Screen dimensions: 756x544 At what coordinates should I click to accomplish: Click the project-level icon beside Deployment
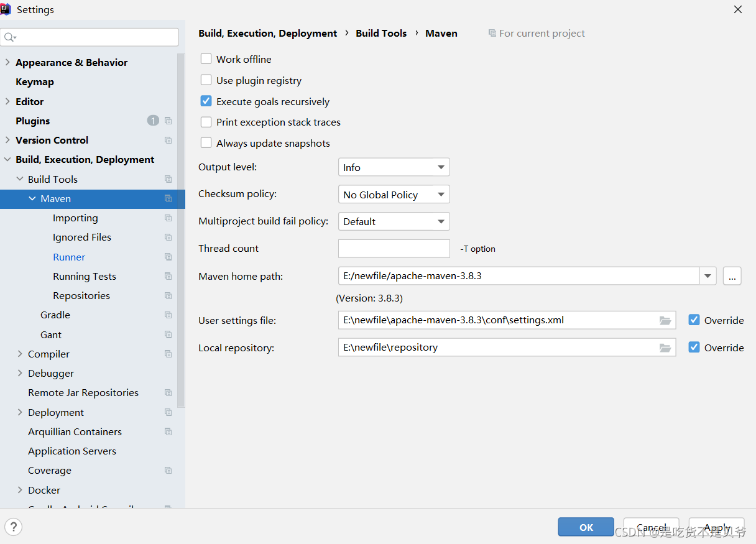coord(168,412)
